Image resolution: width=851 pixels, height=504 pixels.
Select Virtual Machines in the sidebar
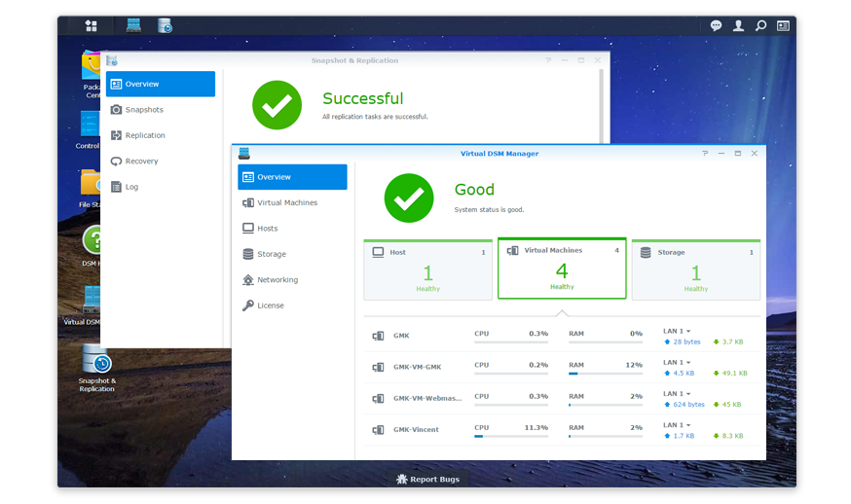(x=287, y=202)
